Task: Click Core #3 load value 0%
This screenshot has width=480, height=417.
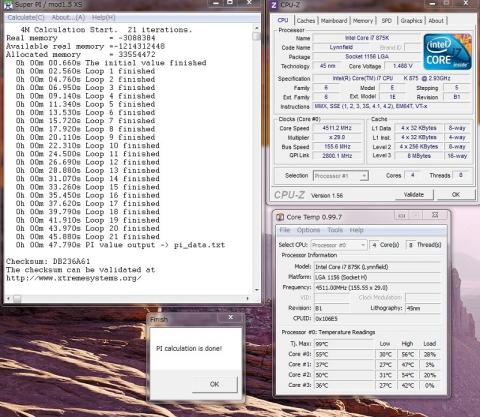Action: (x=430, y=385)
